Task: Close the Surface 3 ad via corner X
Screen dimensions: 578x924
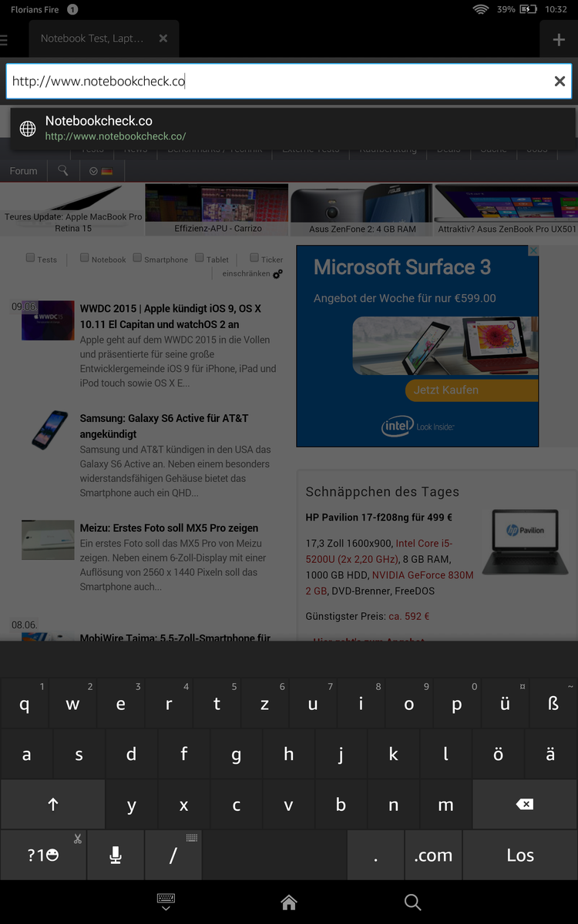Action: (x=533, y=251)
